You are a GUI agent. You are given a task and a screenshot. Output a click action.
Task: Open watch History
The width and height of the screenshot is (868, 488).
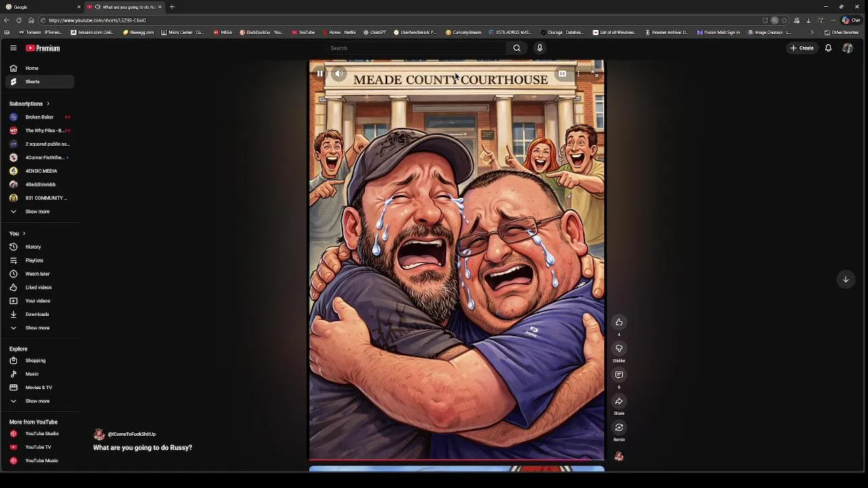(40, 247)
